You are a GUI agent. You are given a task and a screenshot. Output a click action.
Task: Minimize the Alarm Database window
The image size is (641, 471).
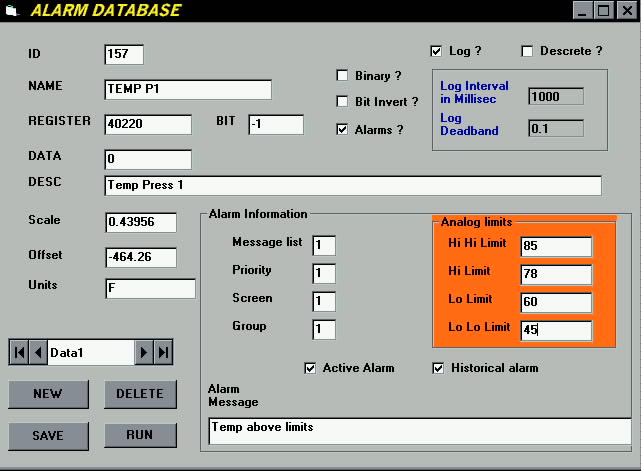point(583,10)
